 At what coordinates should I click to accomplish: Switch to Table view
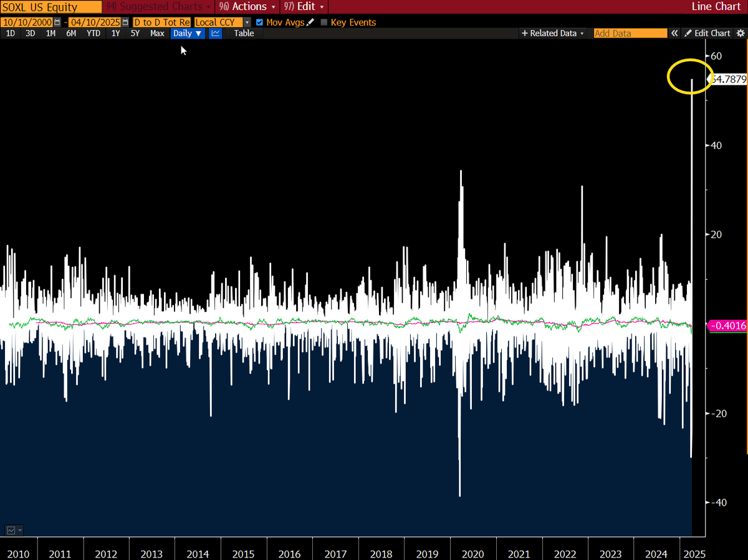(x=244, y=34)
